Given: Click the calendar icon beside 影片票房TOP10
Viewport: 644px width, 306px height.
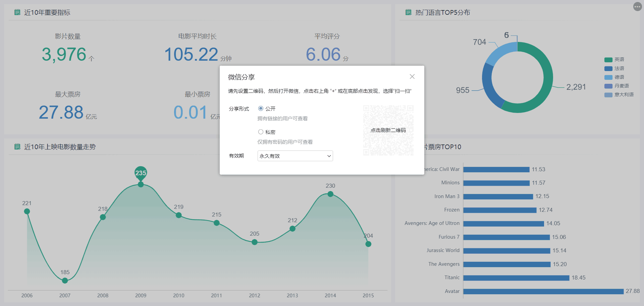Looking at the screenshot, I should point(408,146).
